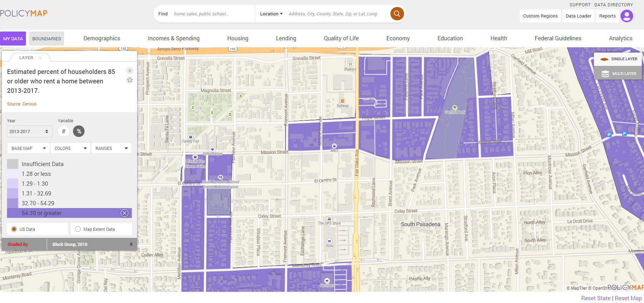Open the Demographics menu
The image size is (644, 303).
[102, 39]
